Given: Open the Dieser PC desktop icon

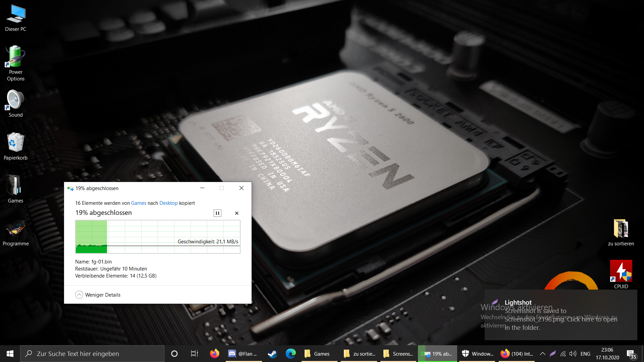Looking at the screenshot, I should [x=15, y=18].
